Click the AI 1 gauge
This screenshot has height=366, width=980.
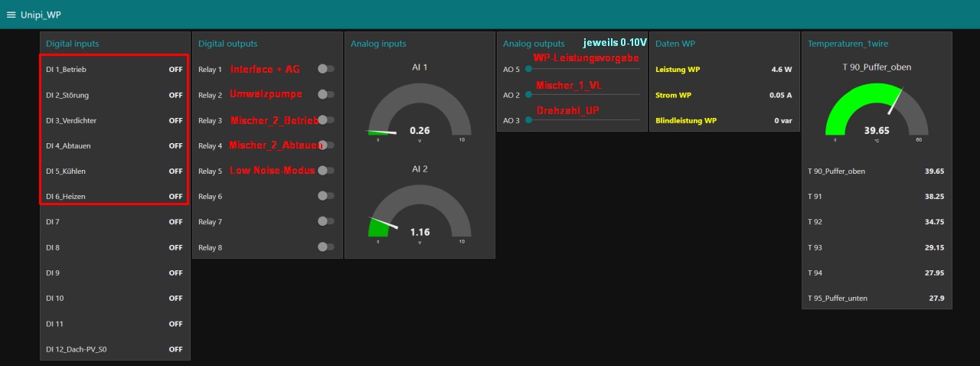420,112
